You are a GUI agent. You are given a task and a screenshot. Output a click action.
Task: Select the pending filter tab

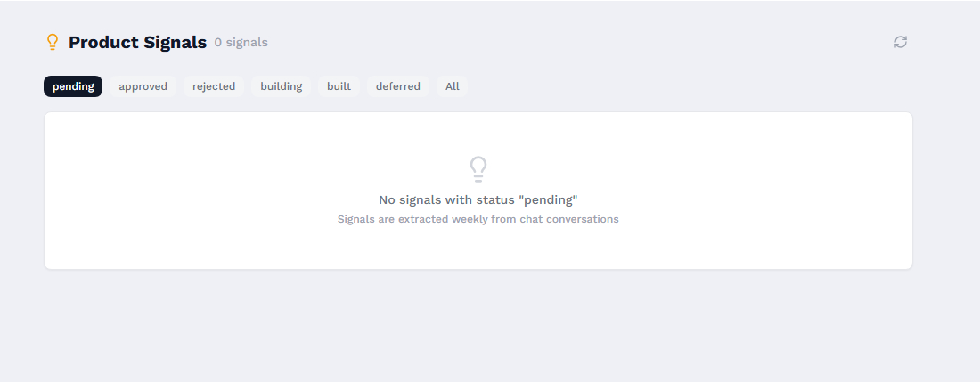tap(73, 86)
